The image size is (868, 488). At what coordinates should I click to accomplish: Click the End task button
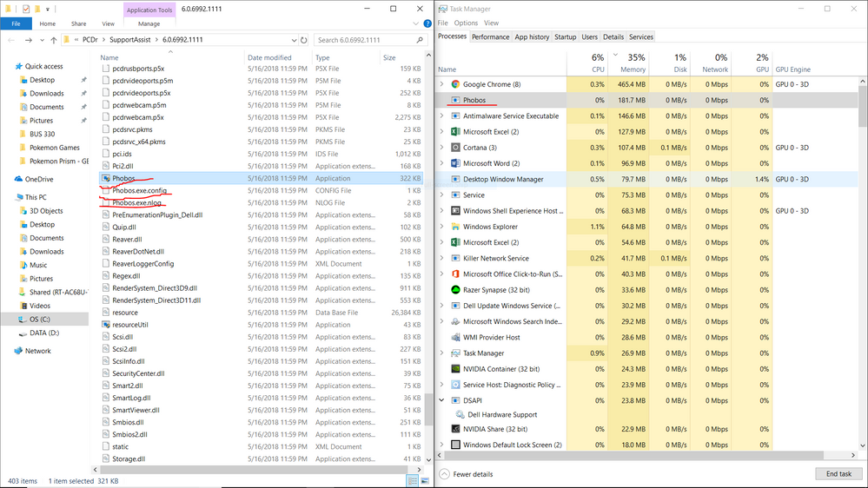point(838,474)
